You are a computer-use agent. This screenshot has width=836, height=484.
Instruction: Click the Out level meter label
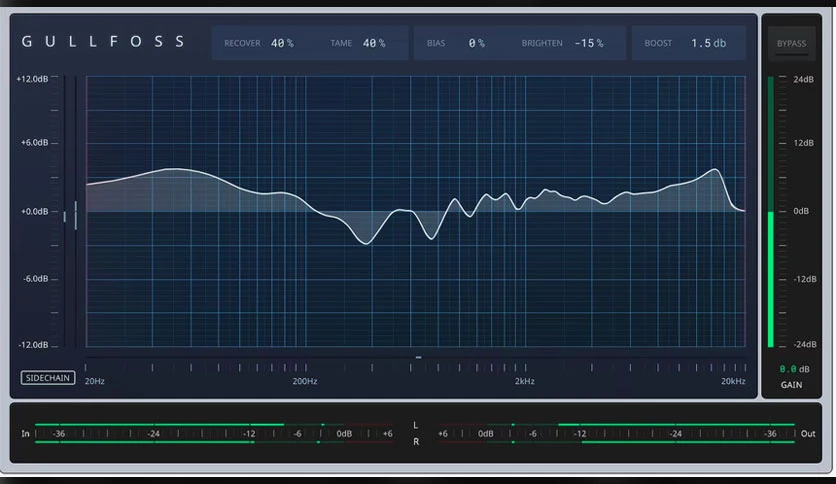tap(808, 433)
